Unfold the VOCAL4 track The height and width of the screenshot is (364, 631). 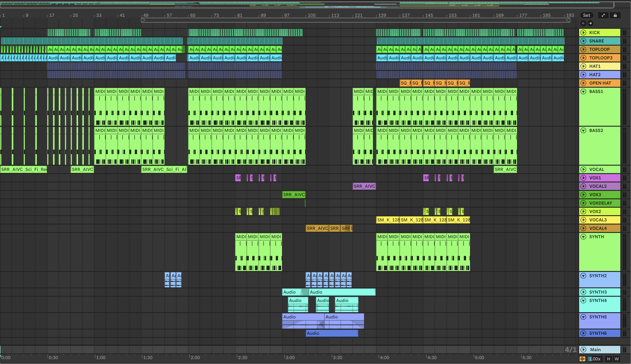tap(583, 228)
